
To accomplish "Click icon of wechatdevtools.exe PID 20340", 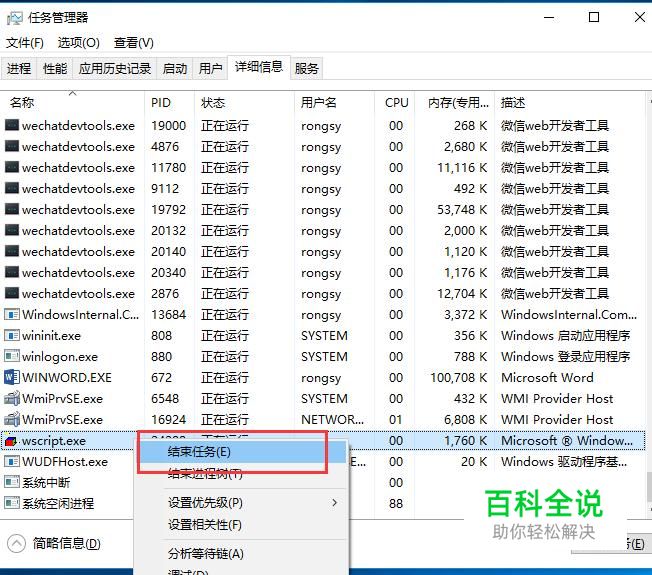I will coord(12,272).
